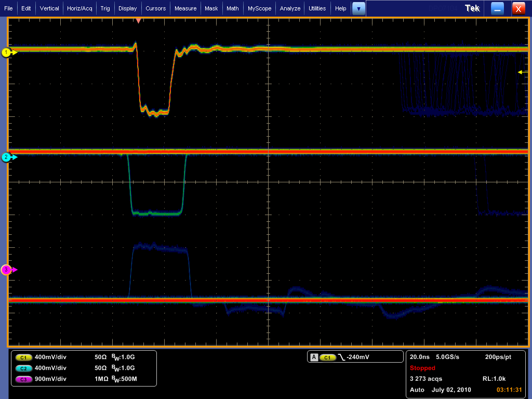The height and width of the screenshot is (399, 532).
Task: Open the Horiz/Acq menu
Action: pos(79,8)
